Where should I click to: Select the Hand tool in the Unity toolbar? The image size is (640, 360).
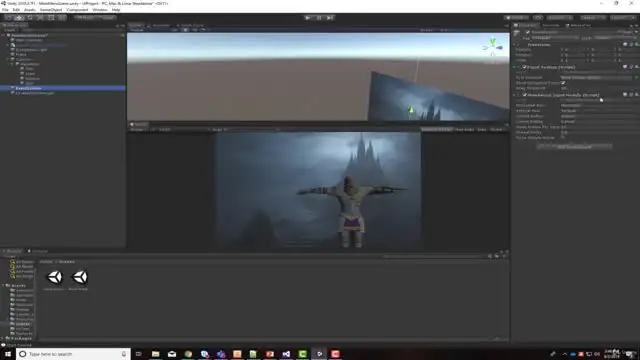[x=9, y=18]
